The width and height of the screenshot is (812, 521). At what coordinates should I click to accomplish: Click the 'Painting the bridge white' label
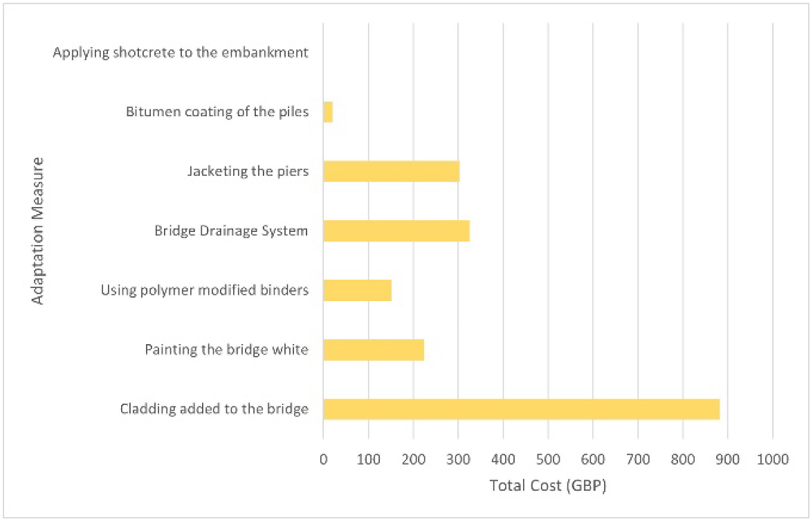(x=227, y=350)
